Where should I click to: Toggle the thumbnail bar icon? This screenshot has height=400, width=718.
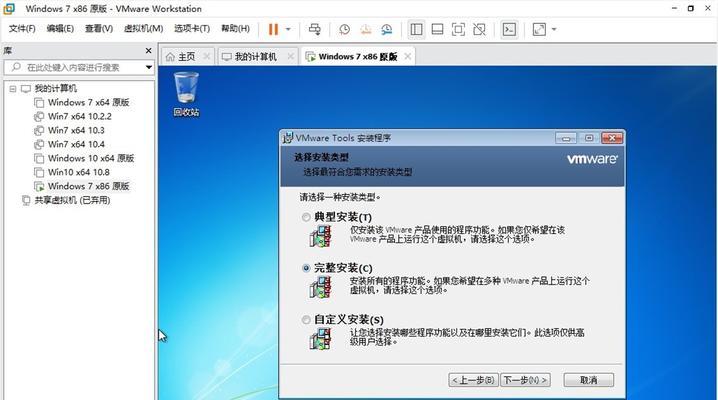pos(437,29)
